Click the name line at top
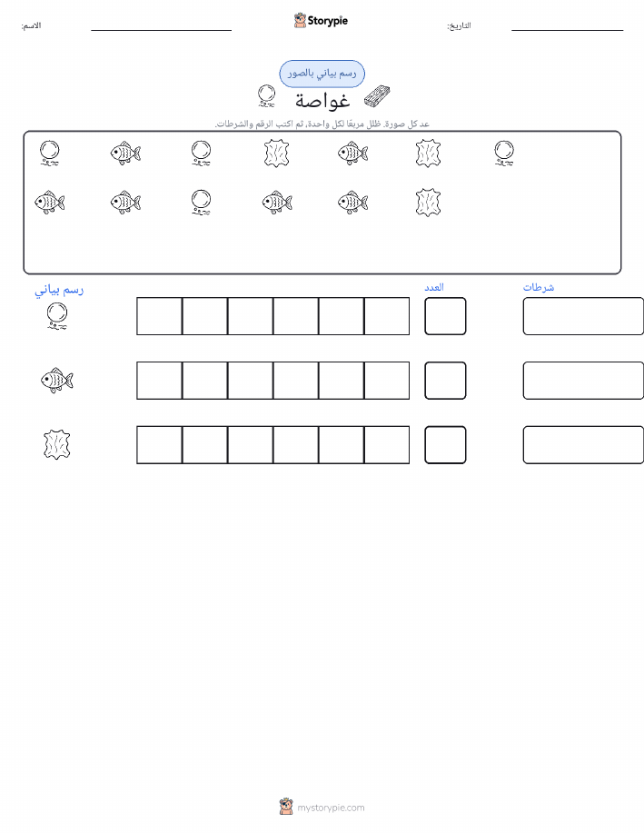This screenshot has height=833, width=644. (x=161, y=30)
